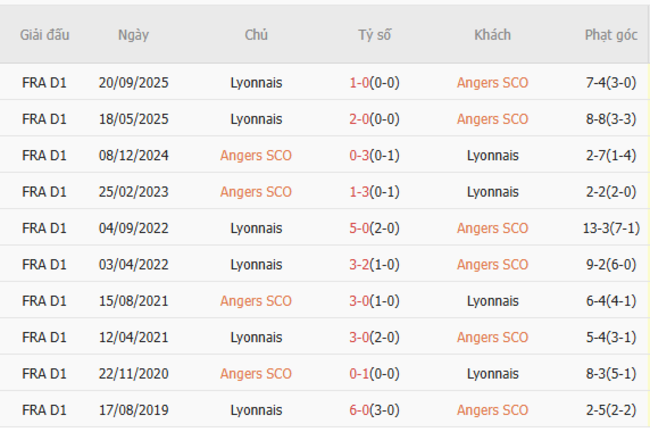Click the 13-3 corner stat on 04/09/2022

(600, 228)
